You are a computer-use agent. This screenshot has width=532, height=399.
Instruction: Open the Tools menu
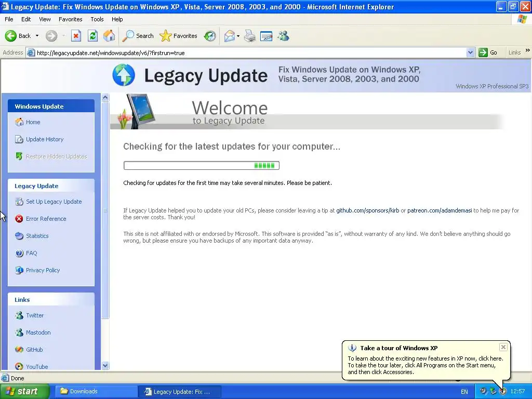tap(97, 19)
